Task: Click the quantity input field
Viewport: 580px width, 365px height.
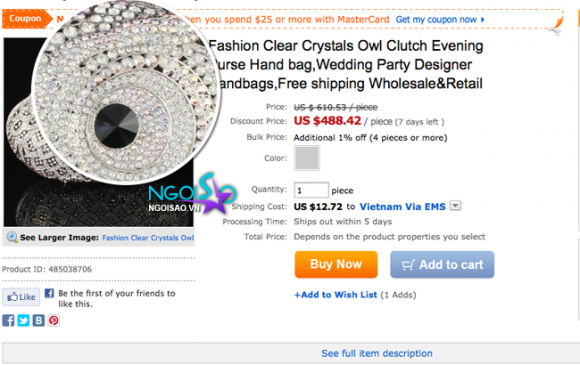Action: point(311,190)
